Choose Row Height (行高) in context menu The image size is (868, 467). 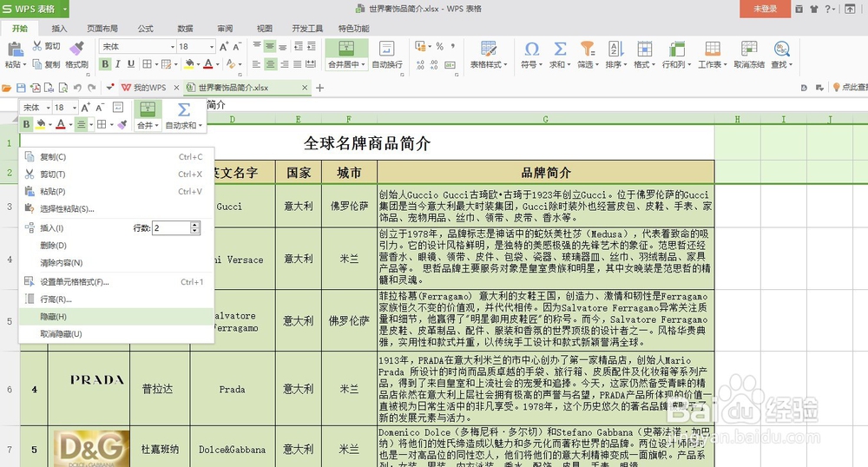tap(116, 299)
